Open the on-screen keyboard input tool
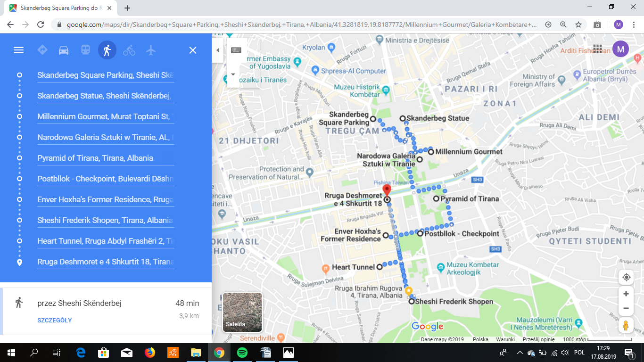Image resolution: width=644 pixels, height=362 pixels. click(x=236, y=50)
